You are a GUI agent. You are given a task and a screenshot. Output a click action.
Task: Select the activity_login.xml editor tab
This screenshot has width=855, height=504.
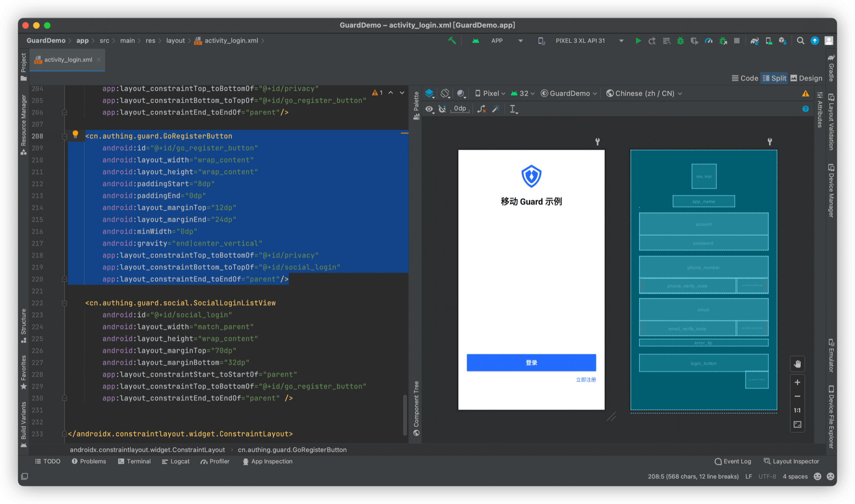[x=68, y=60]
